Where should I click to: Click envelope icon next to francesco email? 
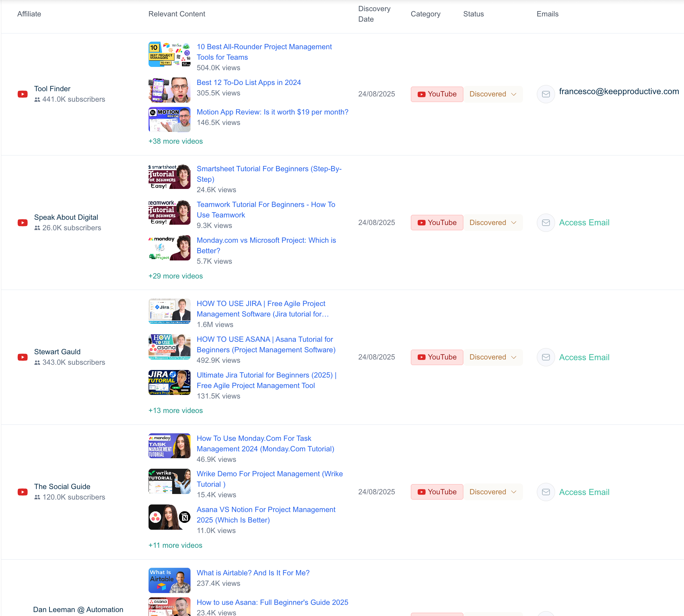click(546, 94)
